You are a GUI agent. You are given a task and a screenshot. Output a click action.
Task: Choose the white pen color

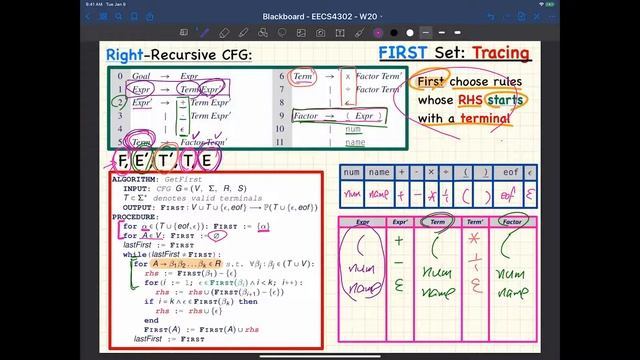click(x=410, y=33)
